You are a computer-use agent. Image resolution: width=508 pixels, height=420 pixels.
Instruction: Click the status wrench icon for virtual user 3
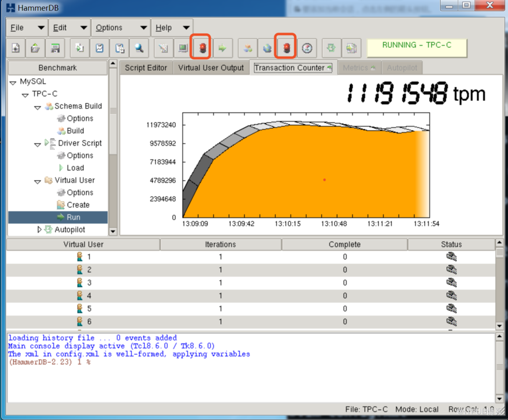[451, 282]
